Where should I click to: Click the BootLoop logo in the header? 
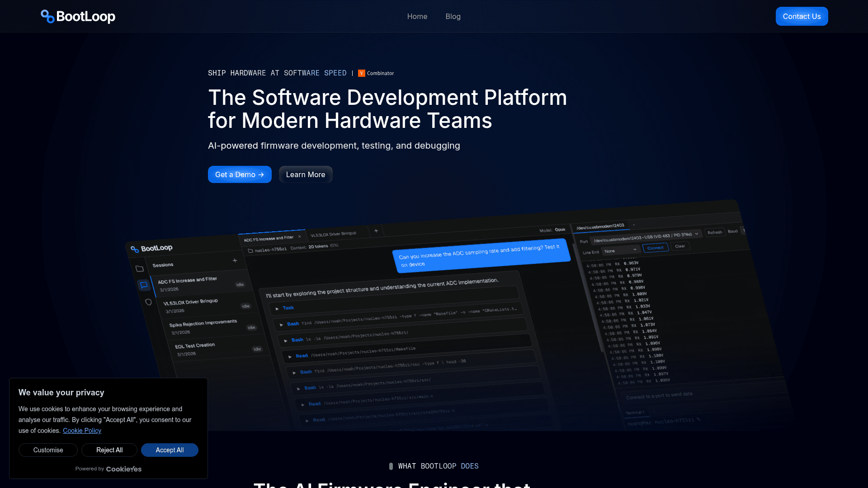coord(78,17)
